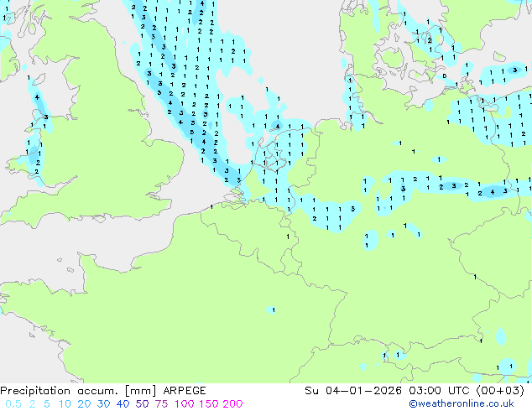Click the 'Su 04-01-2026' date text
This screenshot has height=411, width=532.
353,391
